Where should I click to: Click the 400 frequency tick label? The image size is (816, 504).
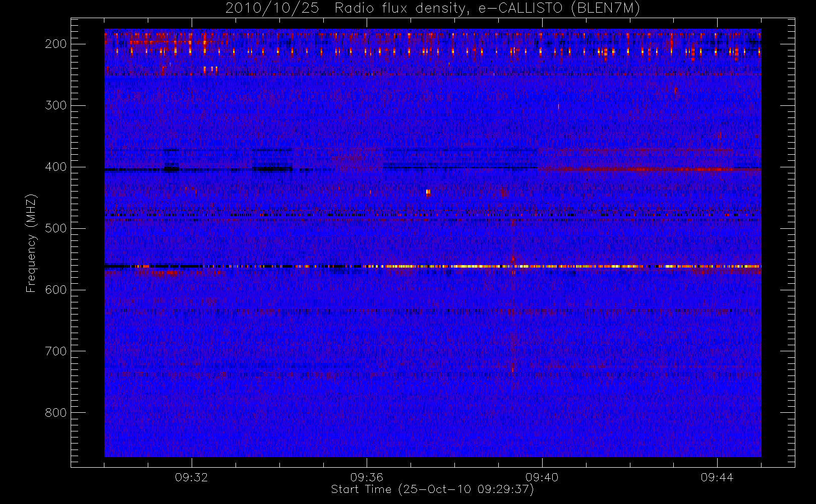(56, 167)
